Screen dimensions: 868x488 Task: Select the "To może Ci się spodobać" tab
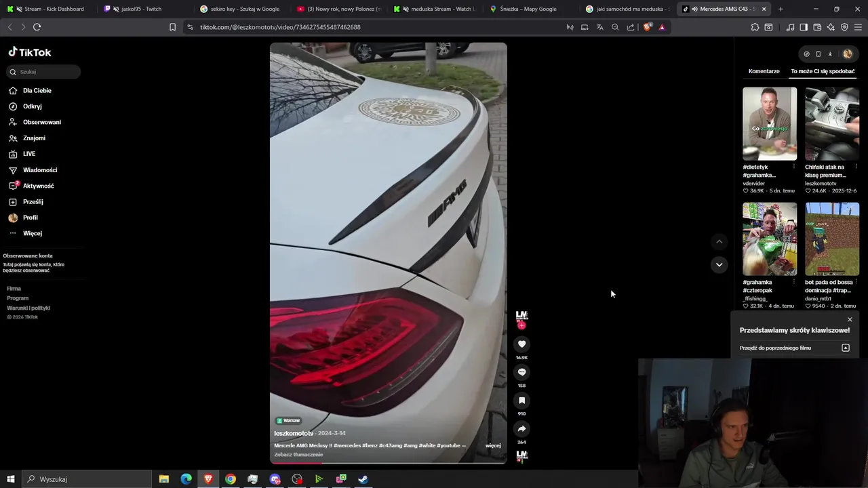823,71
